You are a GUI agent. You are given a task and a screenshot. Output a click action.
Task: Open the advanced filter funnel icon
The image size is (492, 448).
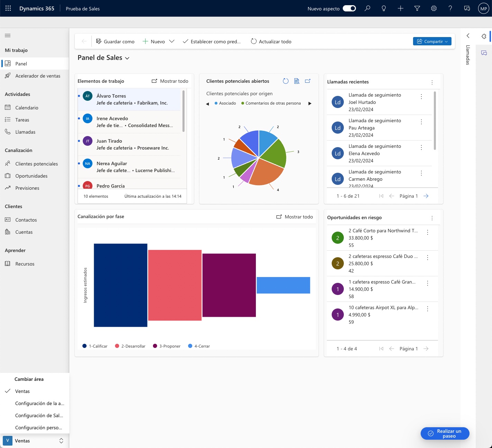point(417,8)
